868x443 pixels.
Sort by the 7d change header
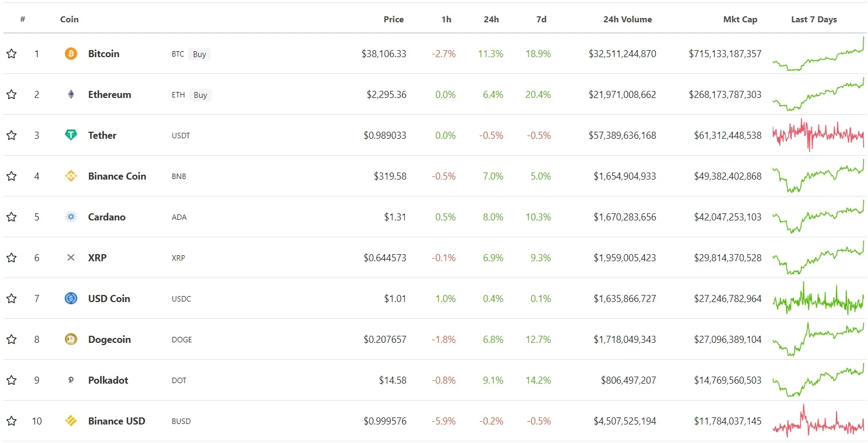[541, 19]
